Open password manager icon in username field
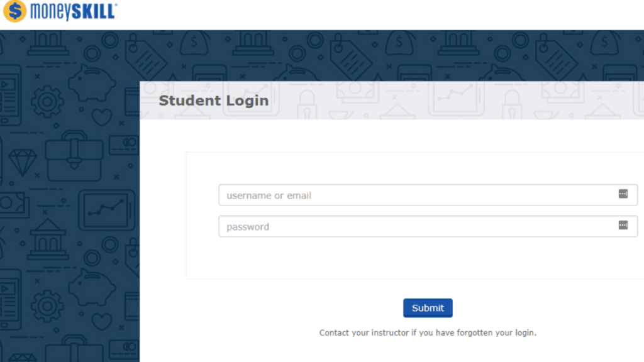Screen dimensions: 644x362 [623, 194]
